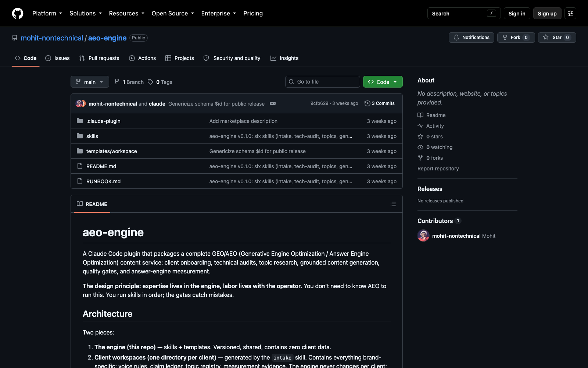Expand the Resources menu

(126, 13)
